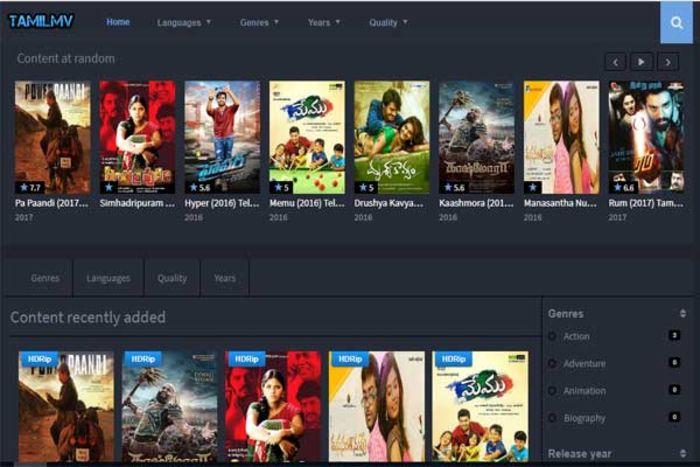Click the Biography genre label
Image resolution: width=700 pixels, height=467 pixels.
(584, 418)
